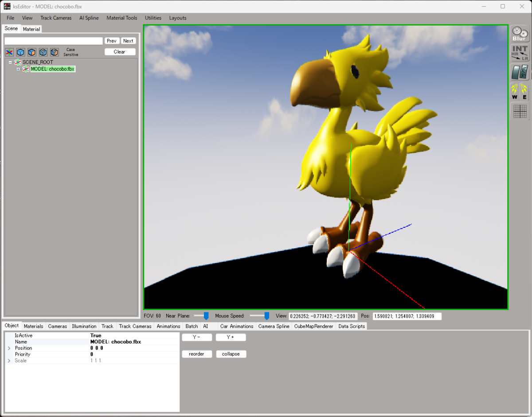This screenshot has height=417, width=532.
Task: Open the File menu
Action: click(x=11, y=18)
